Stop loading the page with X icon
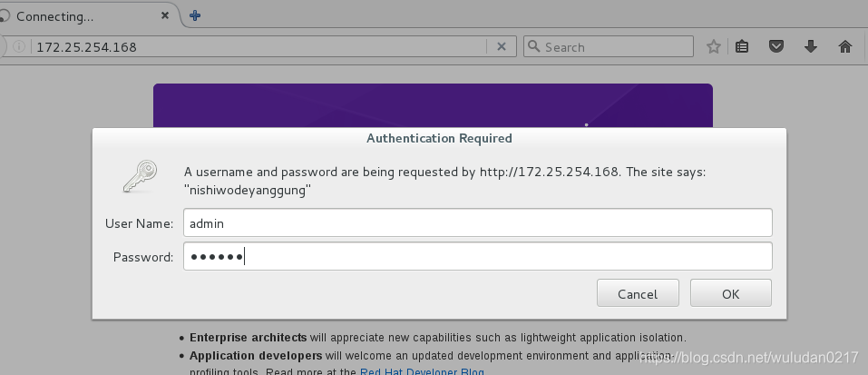868x375 pixels. 502,47
